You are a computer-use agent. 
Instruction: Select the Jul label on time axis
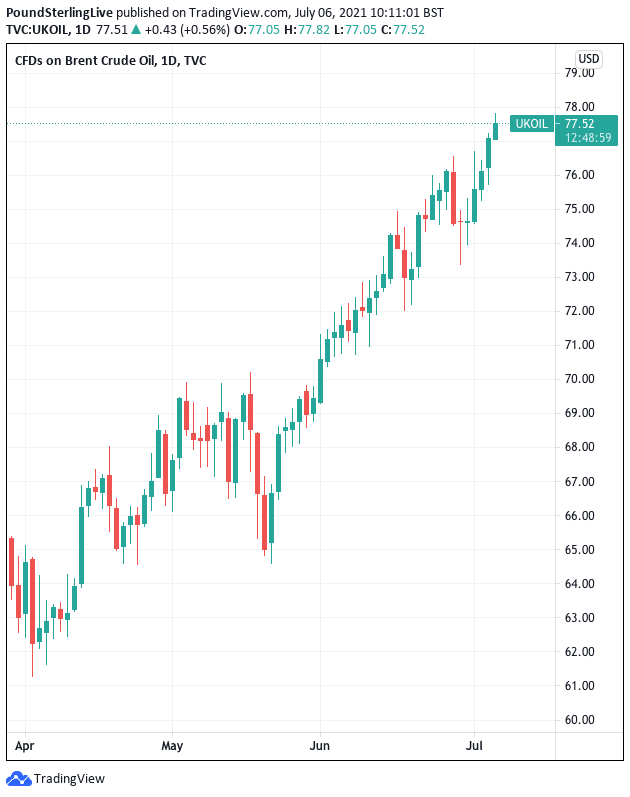click(474, 746)
